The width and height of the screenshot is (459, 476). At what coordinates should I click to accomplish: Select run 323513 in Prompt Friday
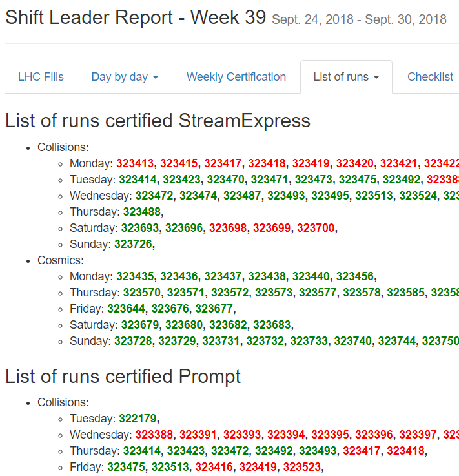170,467
